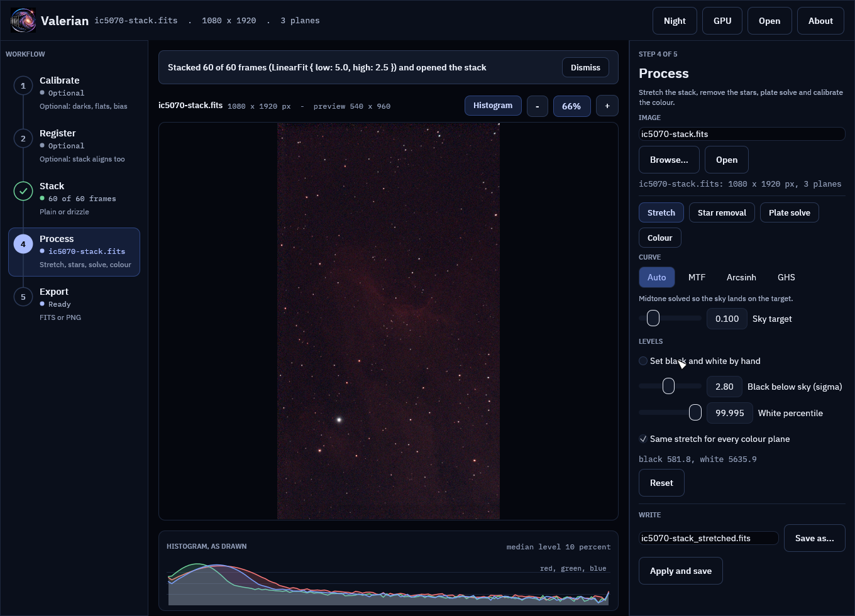Image resolution: width=855 pixels, height=616 pixels.
Task: Click Open beside the Browse button
Action: tap(727, 160)
